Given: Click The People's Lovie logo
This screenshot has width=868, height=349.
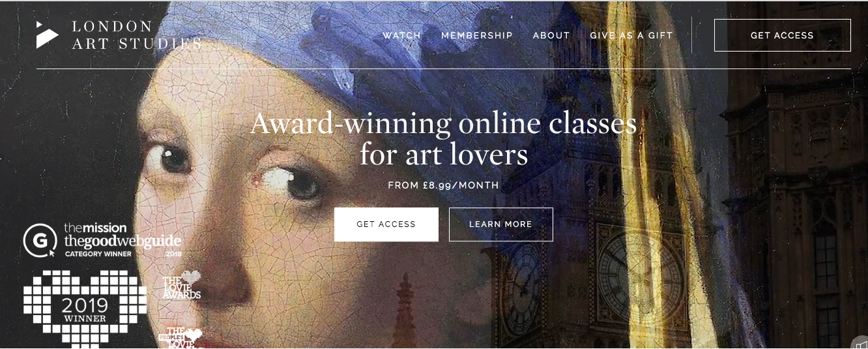Looking at the screenshot, I should [181, 337].
